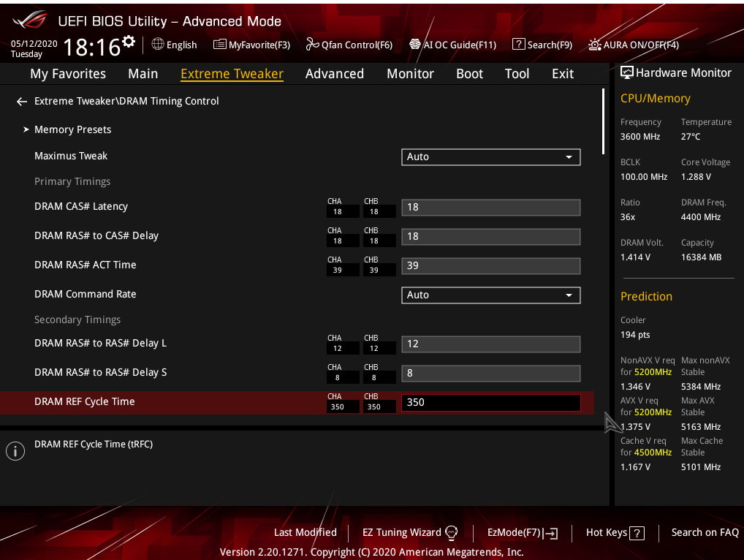Viewport: 744px width, 560px height.
Task: Expand the Memory Presets submenu
Action: point(72,129)
